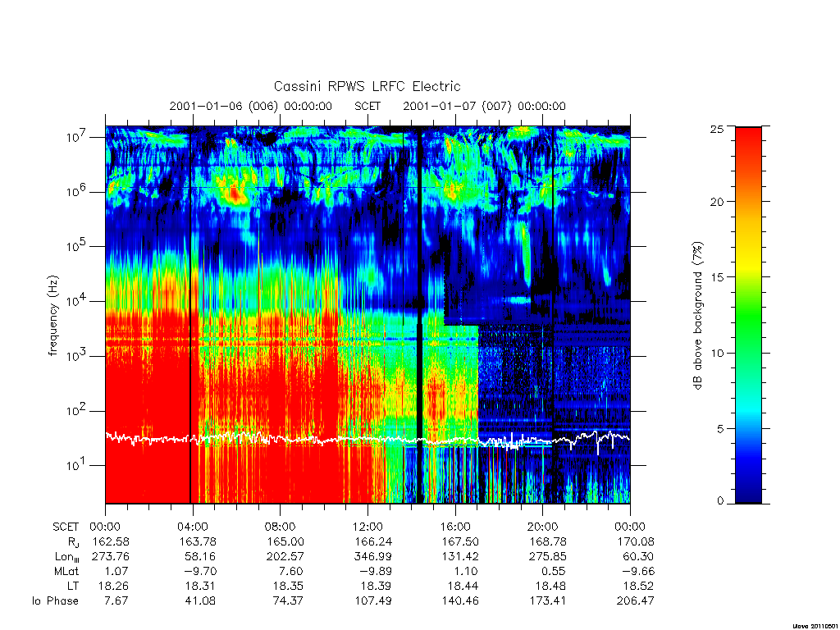Select the "dB above background (7%)" label
The image size is (840, 630).
697,315
